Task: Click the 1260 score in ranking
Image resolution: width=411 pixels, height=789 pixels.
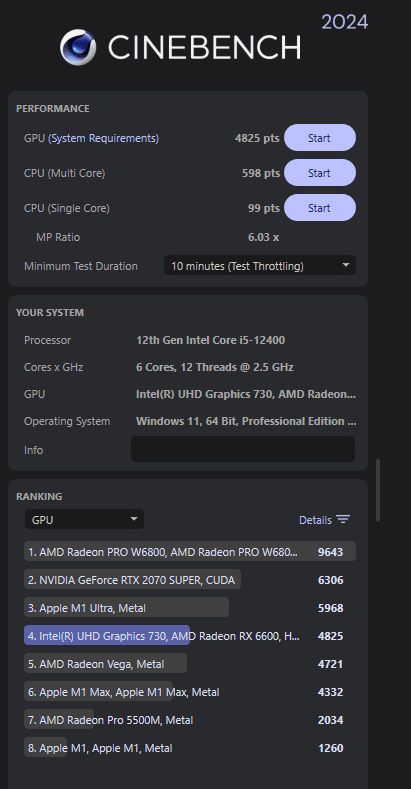Action: click(x=331, y=748)
